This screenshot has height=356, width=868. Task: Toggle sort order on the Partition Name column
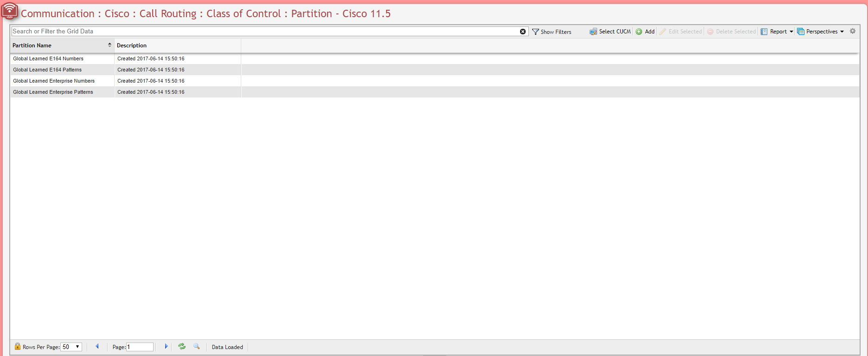109,45
